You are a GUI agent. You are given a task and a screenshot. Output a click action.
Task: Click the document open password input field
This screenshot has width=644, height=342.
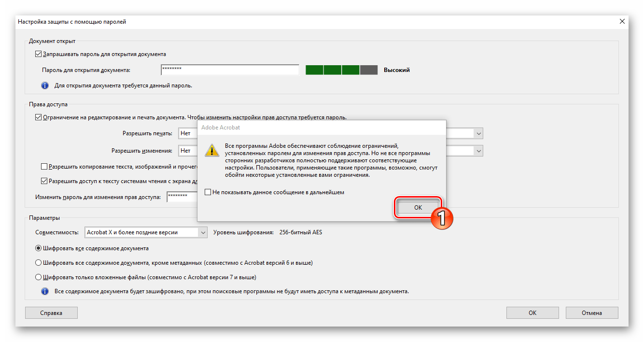[x=230, y=70]
